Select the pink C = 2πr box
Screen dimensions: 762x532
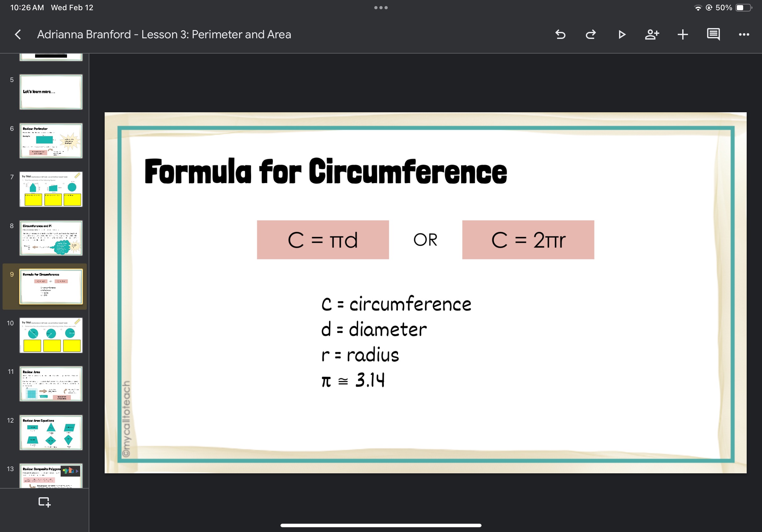point(528,240)
